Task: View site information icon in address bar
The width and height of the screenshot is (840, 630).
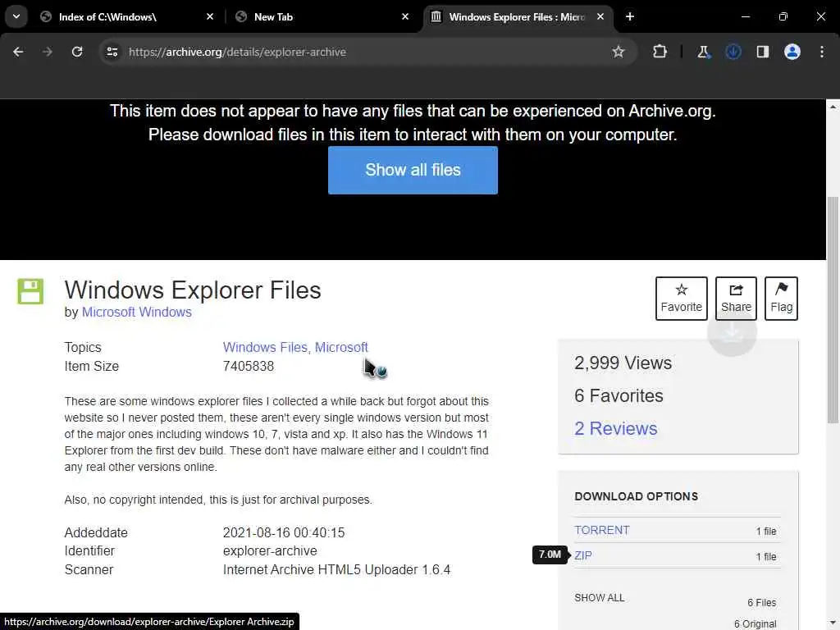Action: (112, 52)
